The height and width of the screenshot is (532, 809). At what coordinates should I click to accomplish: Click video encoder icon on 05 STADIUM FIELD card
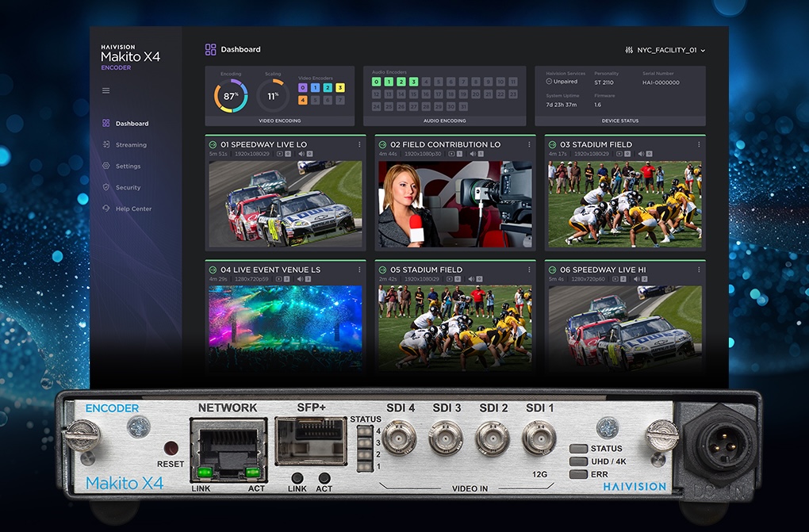coord(450,279)
